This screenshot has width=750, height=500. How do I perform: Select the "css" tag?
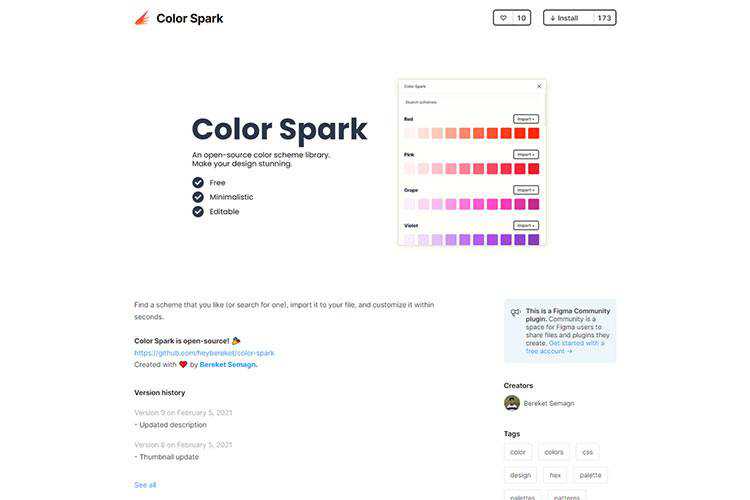pyautogui.click(x=587, y=452)
